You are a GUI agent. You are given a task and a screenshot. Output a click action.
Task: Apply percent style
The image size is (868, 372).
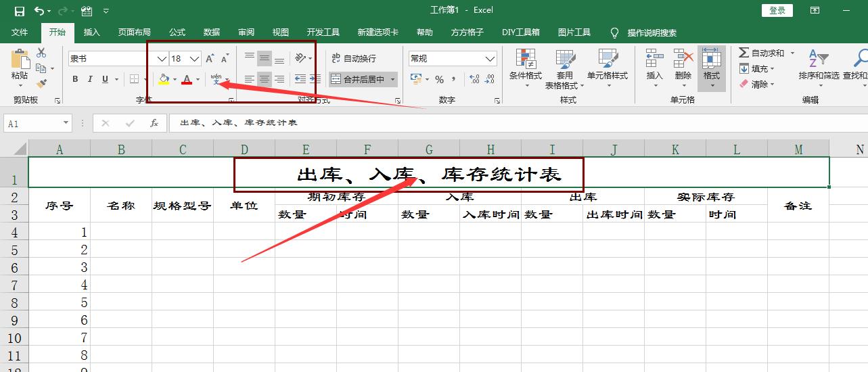[440, 79]
